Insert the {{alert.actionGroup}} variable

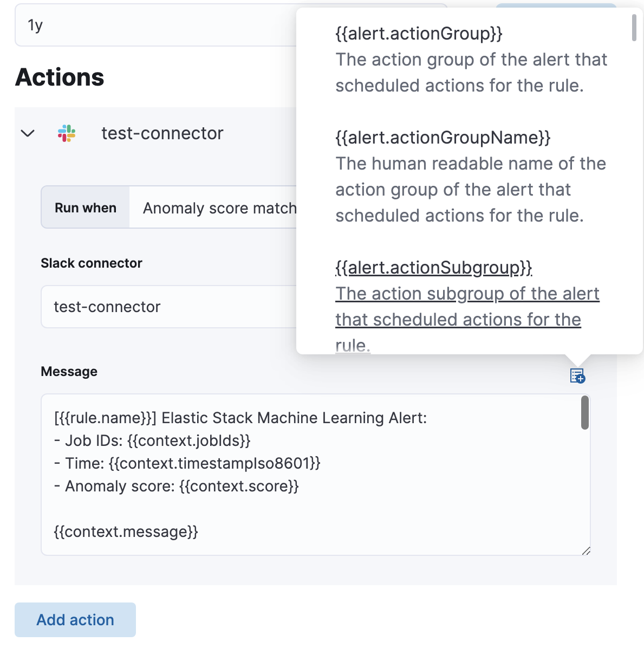pyautogui.click(x=418, y=34)
